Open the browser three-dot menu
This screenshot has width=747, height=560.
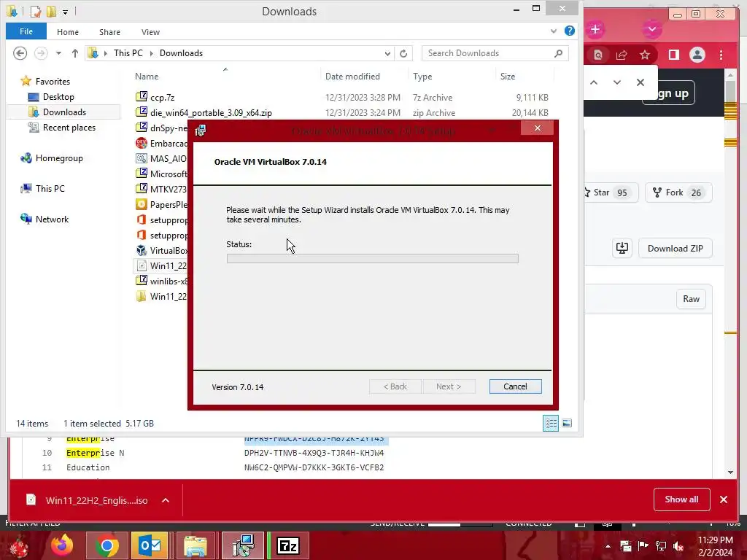[x=721, y=55]
